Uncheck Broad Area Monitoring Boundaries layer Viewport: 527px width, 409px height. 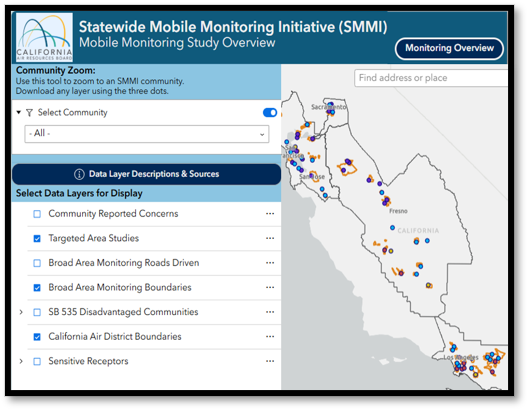point(37,288)
